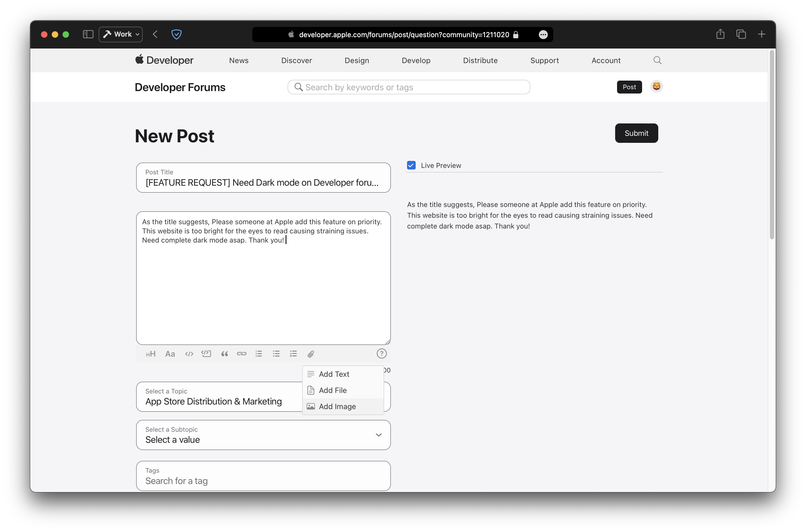Expand the Select a Subtopic dropdown
Screen dimensions: 806x532
pyautogui.click(x=263, y=435)
